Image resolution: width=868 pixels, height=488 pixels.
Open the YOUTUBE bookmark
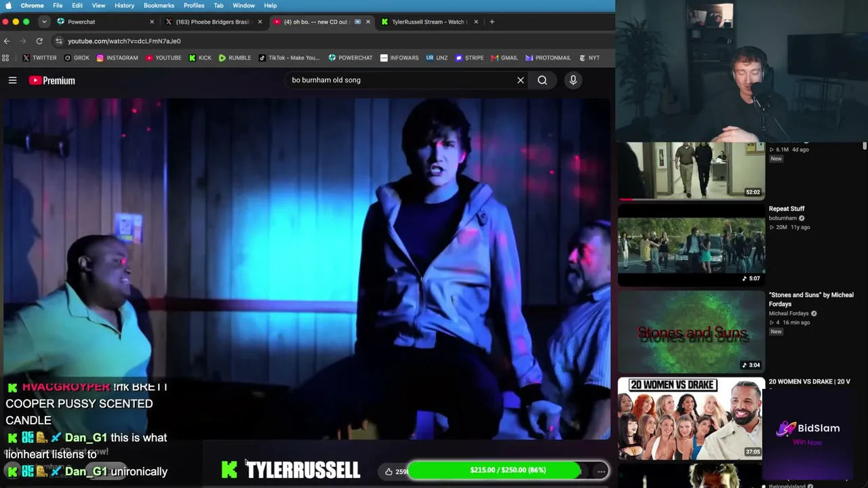pos(163,58)
